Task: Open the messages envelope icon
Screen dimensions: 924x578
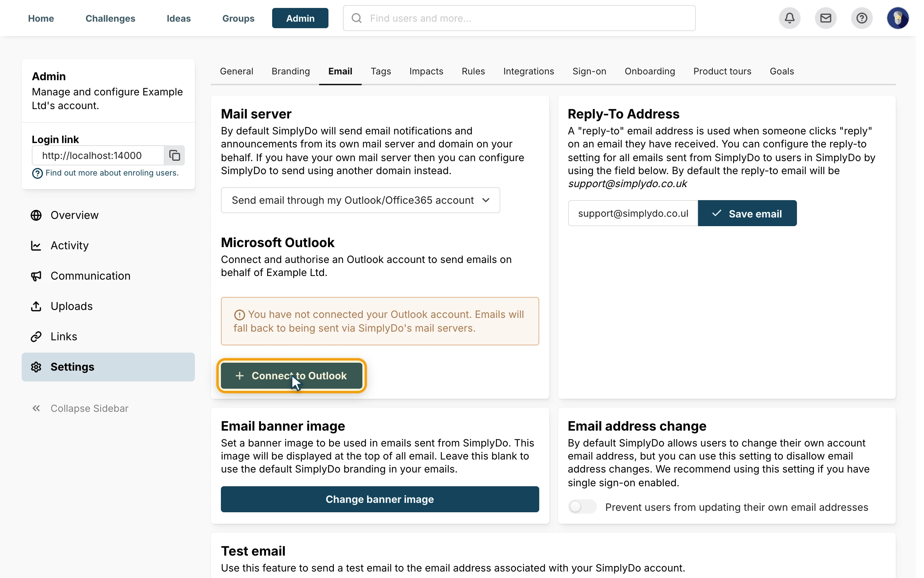Action: pyautogui.click(x=825, y=18)
